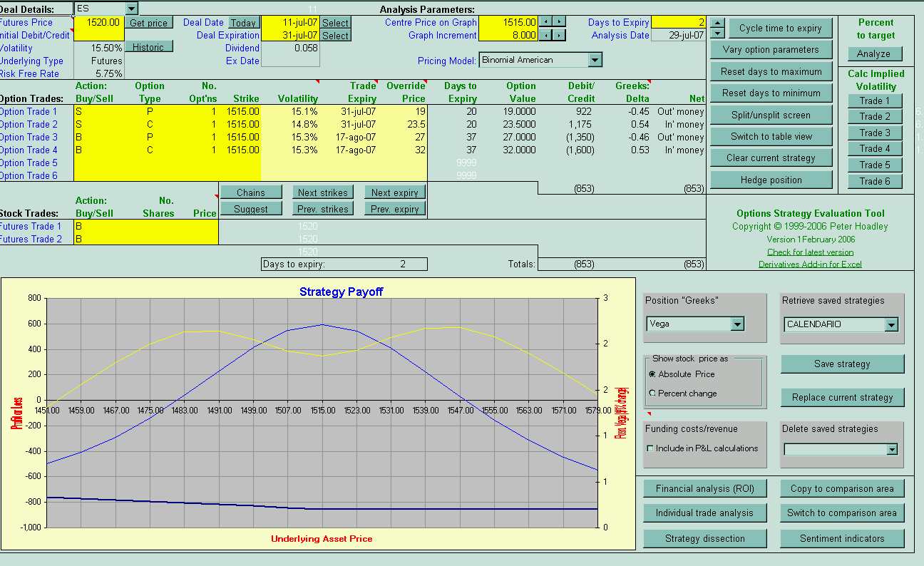The image size is (924, 566).
Task: Open the Delete saved strategies dropdown
Action: [891, 449]
